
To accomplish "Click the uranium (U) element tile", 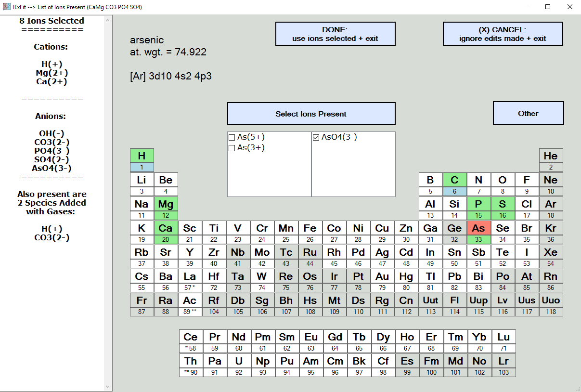I will click(x=238, y=361).
